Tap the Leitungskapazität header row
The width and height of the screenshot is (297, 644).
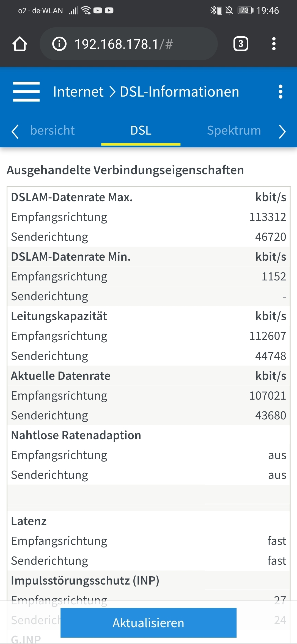[x=148, y=316]
